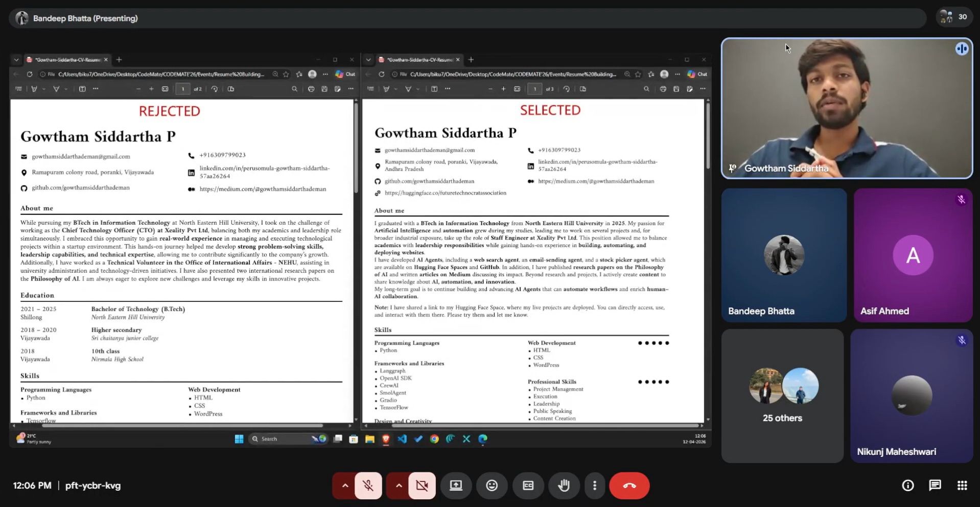Image resolution: width=980 pixels, height=507 pixels.
Task: Save the REJECTED resume PDF
Action: 324,89
